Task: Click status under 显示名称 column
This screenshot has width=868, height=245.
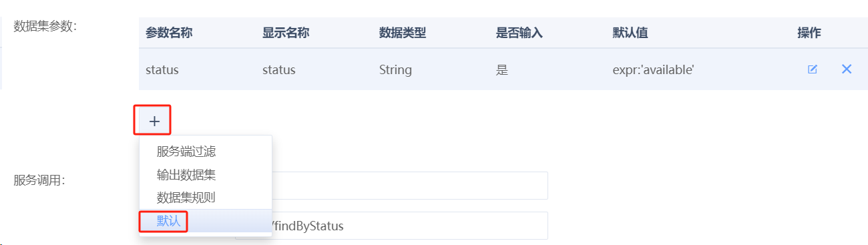Action: pyautogui.click(x=279, y=69)
